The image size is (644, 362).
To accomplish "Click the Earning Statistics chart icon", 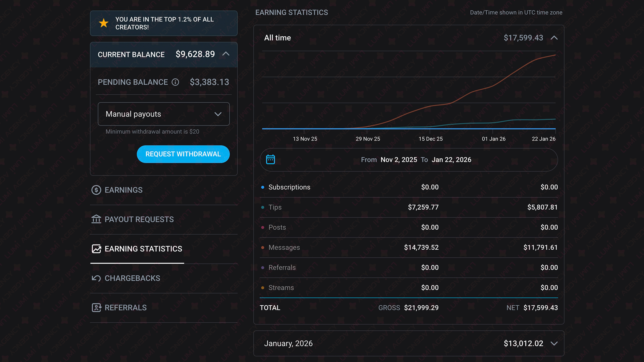I will [x=96, y=248].
